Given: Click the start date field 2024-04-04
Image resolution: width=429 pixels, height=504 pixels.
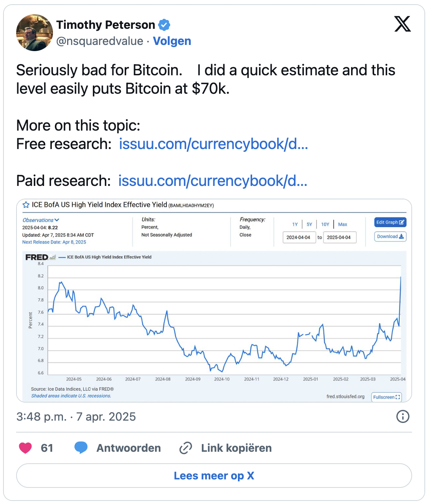Looking at the screenshot, I should [x=299, y=237].
